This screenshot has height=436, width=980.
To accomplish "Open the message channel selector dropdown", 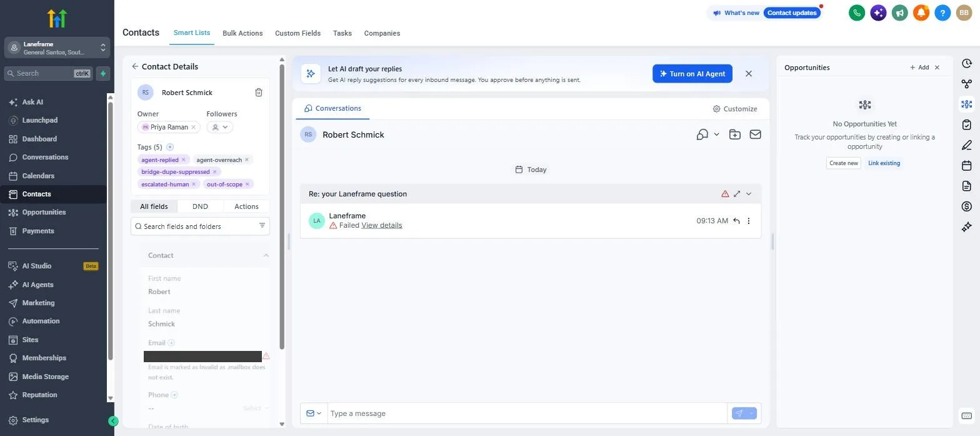I will (314, 413).
